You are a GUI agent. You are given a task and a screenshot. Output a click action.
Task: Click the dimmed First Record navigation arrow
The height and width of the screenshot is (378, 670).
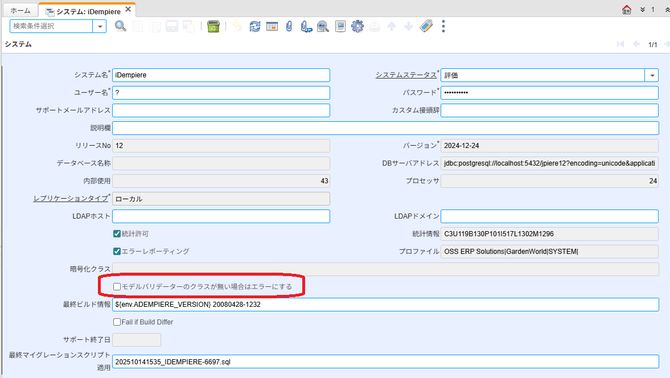[x=620, y=44]
